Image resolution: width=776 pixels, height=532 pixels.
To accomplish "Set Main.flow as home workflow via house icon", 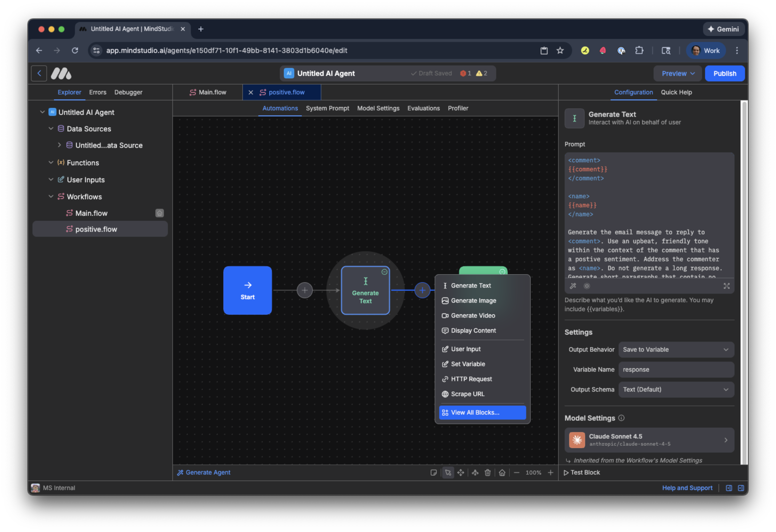I will (x=160, y=213).
